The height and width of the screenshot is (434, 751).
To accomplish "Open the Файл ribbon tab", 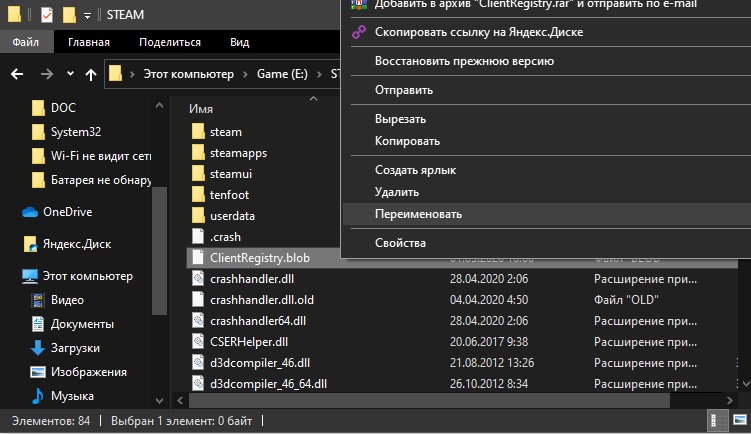I will coord(25,42).
